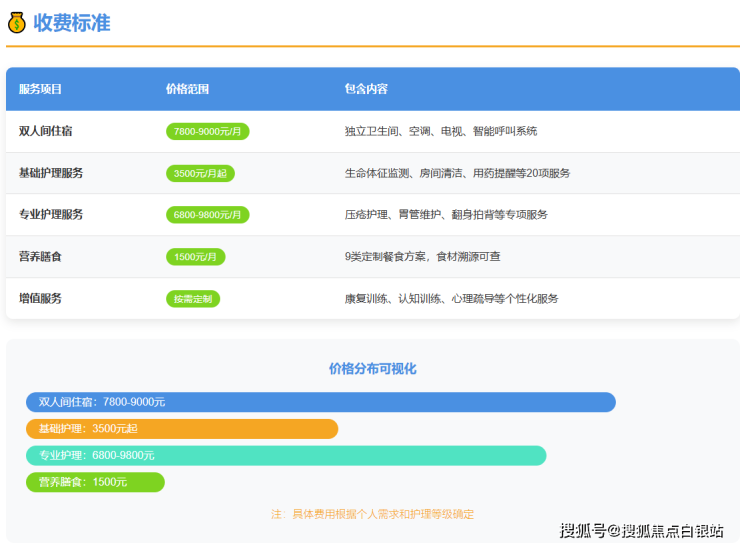Click the 6800-9800元/月 price badge
Screen dimensions: 740x547
[x=207, y=215]
